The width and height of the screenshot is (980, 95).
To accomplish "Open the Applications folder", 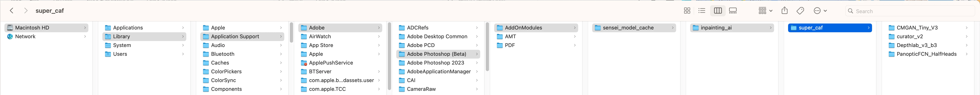I will pyautogui.click(x=144, y=28).
